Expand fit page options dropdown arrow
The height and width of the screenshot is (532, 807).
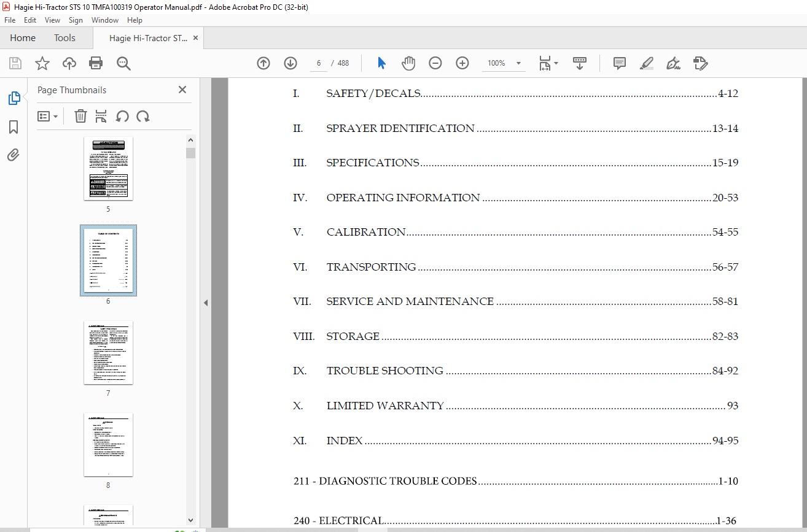[x=556, y=63]
